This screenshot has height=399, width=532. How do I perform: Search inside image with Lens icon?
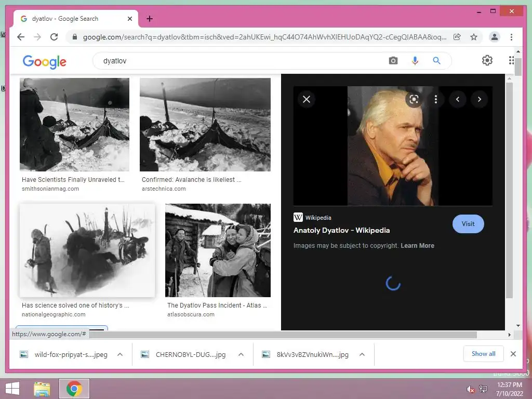click(414, 99)
